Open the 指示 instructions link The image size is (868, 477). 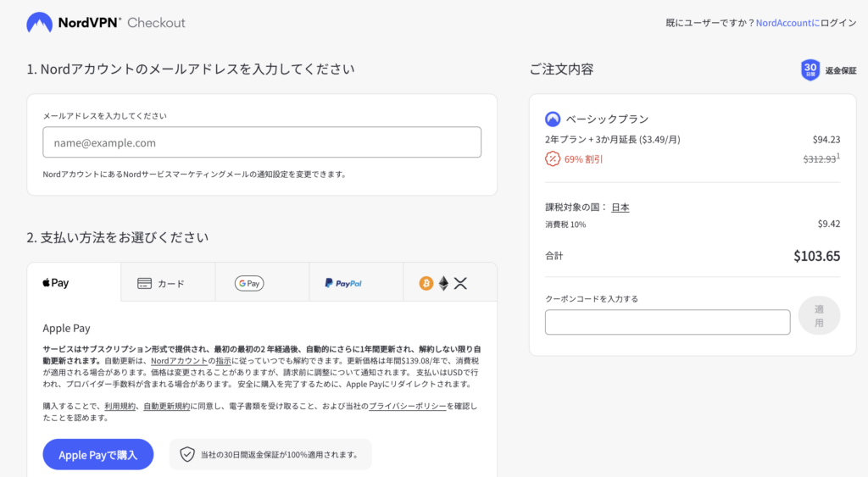(x=224, y=361)
